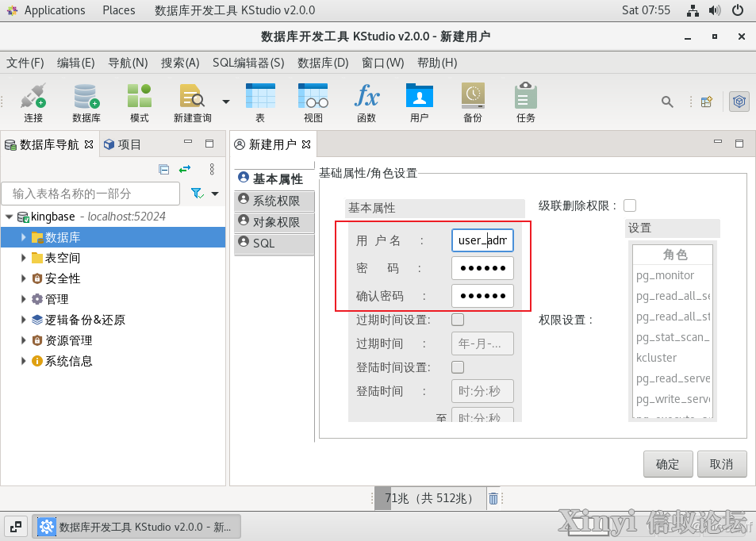Screen dimensions: 756x541
Task: Open the SQL编辑器(S) menu
Action: [x=248, y=63]
